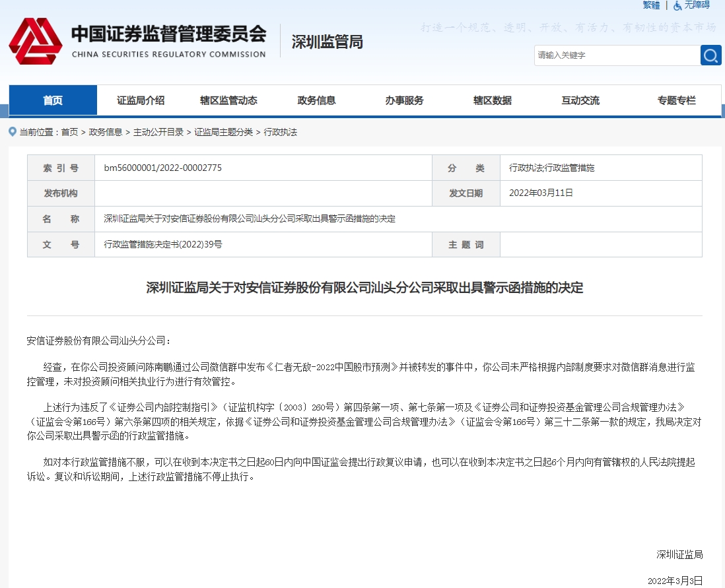Click the signing date 2022年3月3日
Screen dimensions: 725x588
pos(675,581)
